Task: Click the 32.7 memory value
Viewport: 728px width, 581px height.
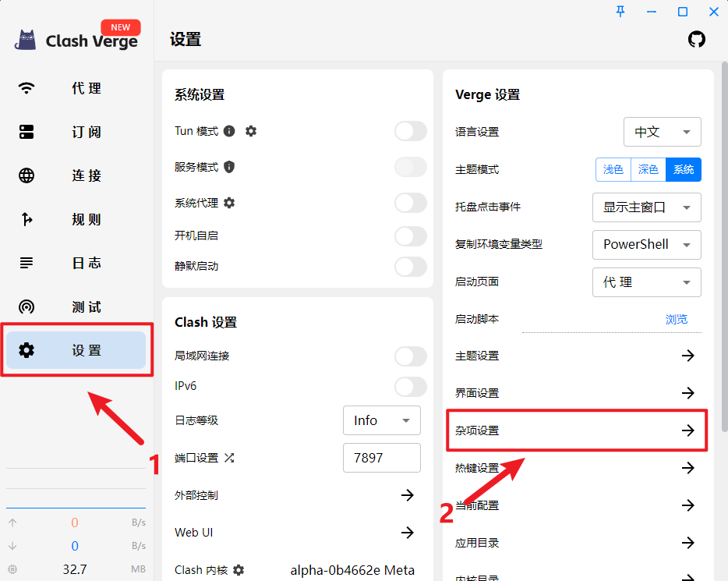Action: [75, 569]
